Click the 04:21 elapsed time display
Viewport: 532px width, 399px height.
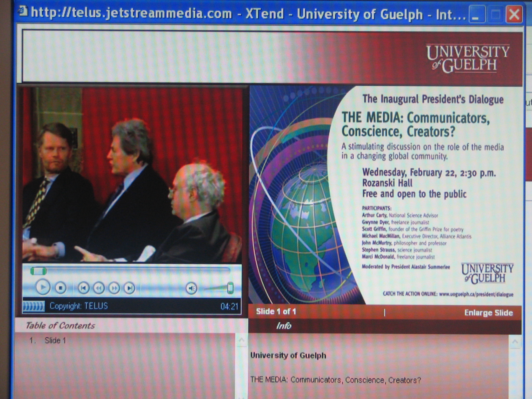tap(229, 307)
